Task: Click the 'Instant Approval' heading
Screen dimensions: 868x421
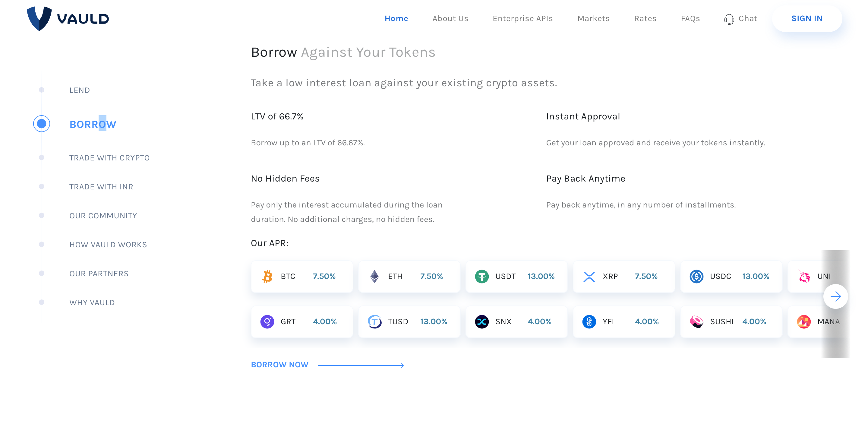Action: pyautogui.click(x=583, y=117)
